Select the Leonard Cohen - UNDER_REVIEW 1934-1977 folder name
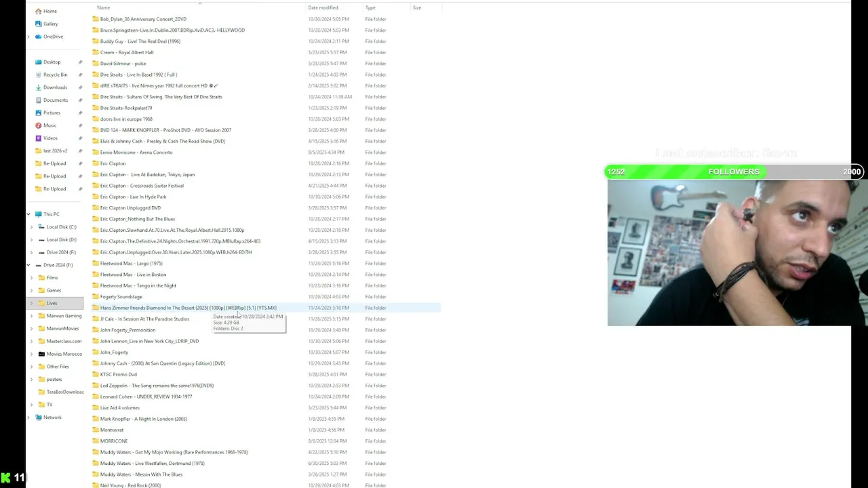The height and width of the screenshot is (488, 868). pyautogui.click(x=146, y=396)
